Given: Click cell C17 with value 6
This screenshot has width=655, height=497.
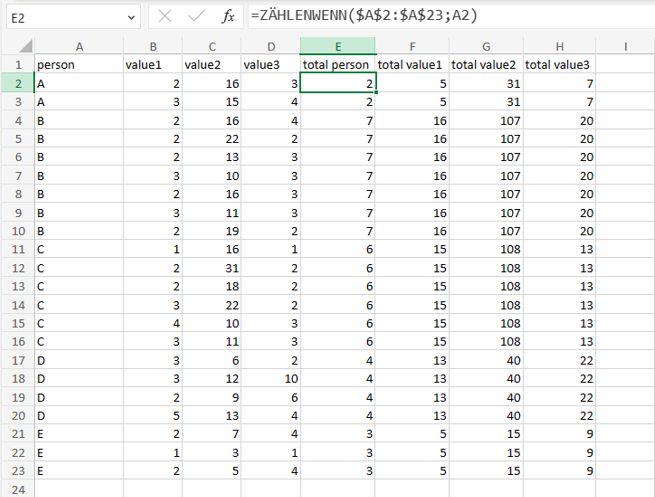Looking at the screenshot, I should tap(212, 360).
